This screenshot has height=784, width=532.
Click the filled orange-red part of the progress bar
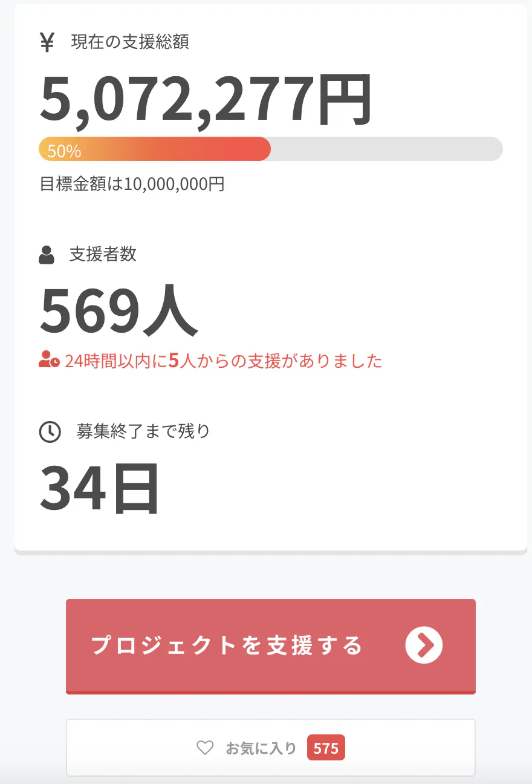point(181,149)
